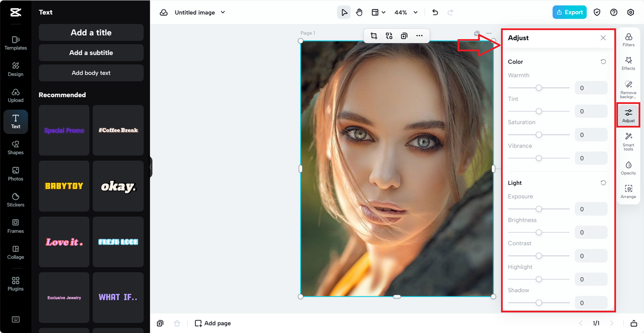Click the Exposure value field
This screenshot has height=333, width=644.
point(591,209)
